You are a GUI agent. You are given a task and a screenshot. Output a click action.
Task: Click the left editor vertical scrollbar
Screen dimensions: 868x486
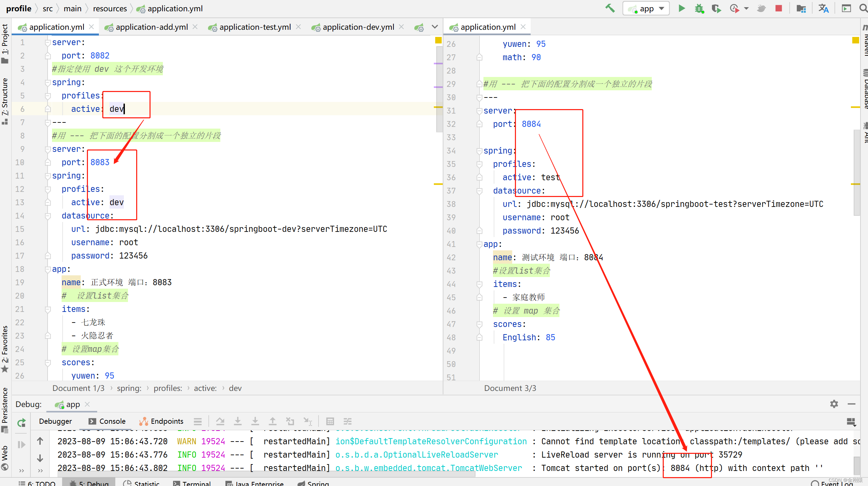pos(440,89)
